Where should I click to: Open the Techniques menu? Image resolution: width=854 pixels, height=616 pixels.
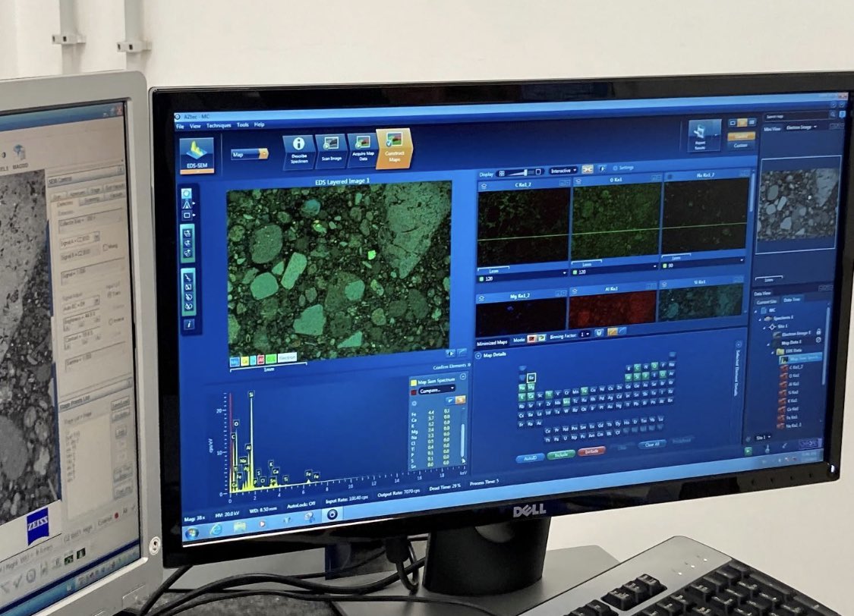point(219,125)
